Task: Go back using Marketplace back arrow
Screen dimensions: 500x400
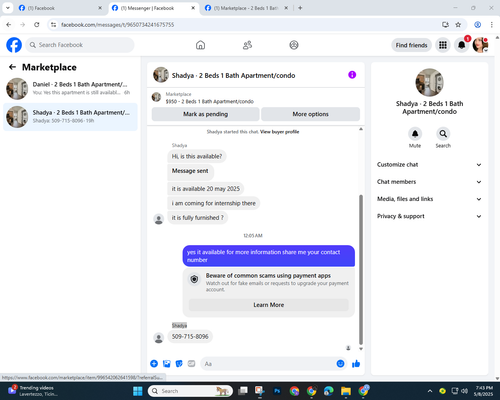Action: (x=13, y=67)
